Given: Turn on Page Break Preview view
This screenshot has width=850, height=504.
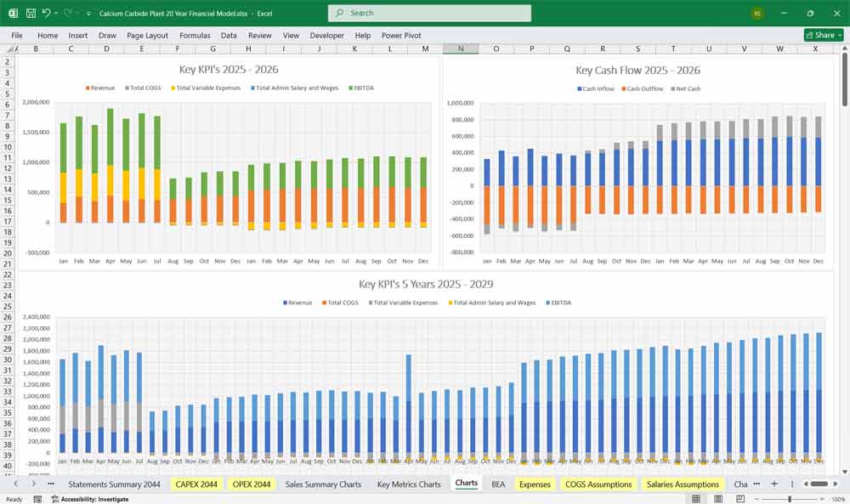Looking at the screenshot, I should click(740, 498).
